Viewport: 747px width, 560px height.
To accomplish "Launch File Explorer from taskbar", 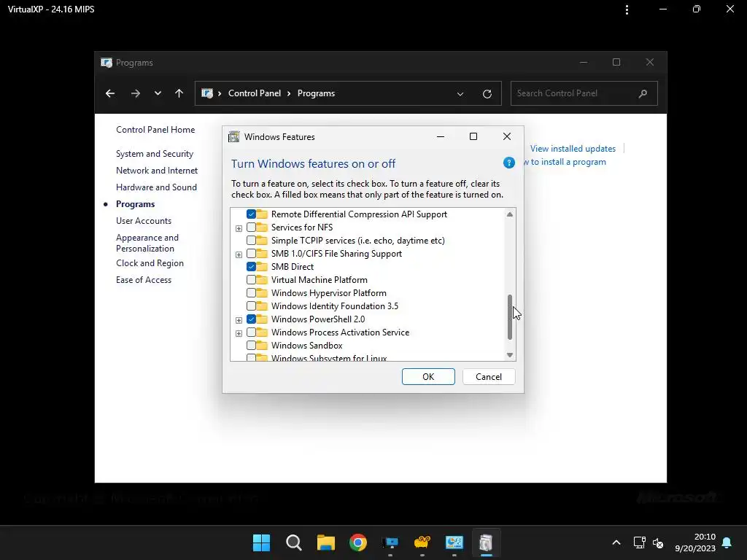I will 326,542.
